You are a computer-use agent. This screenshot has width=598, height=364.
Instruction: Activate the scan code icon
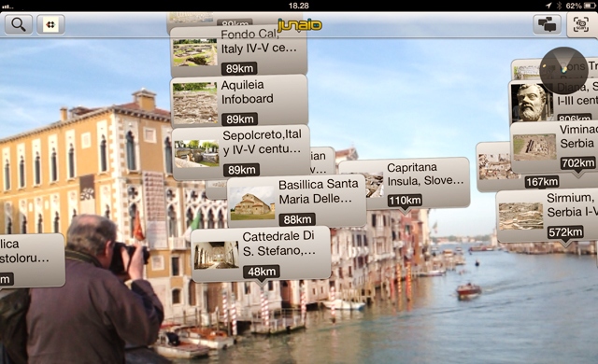pyautogui.click(x=580, y=25)
